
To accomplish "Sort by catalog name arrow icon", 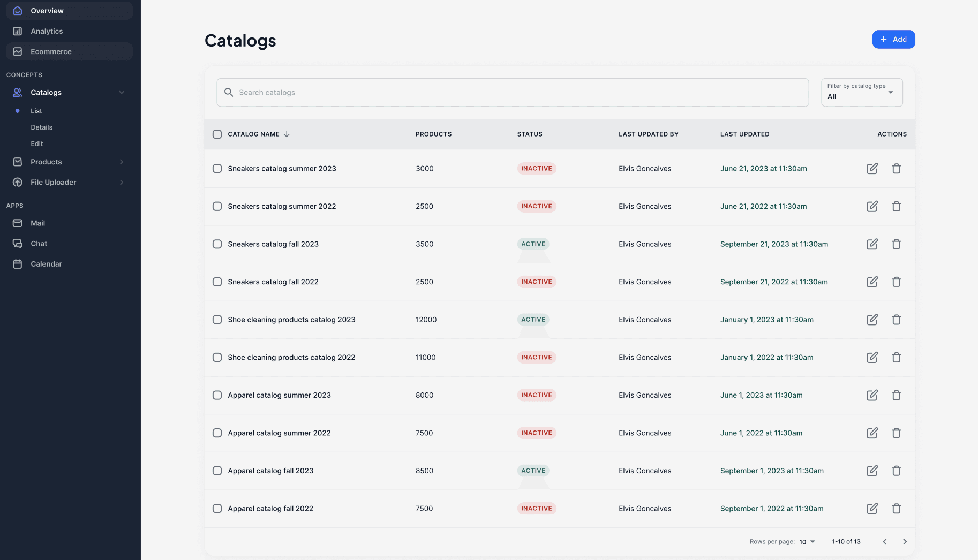I will pos(287,134).
